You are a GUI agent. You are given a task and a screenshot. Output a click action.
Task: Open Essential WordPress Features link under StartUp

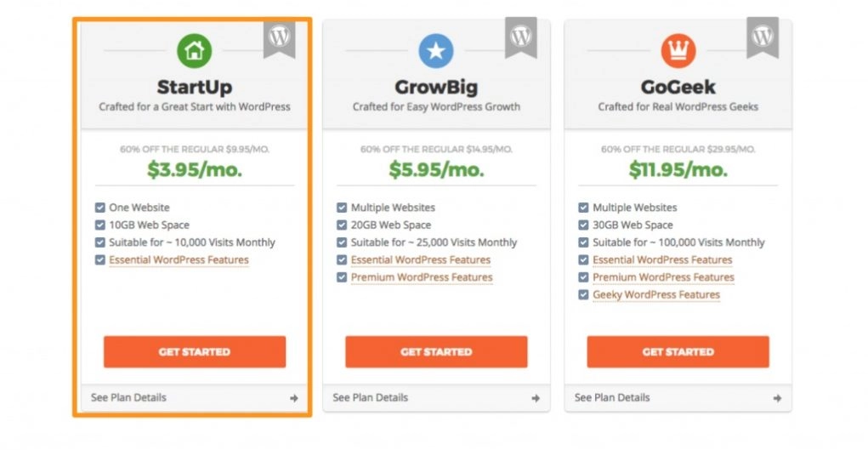179,260
